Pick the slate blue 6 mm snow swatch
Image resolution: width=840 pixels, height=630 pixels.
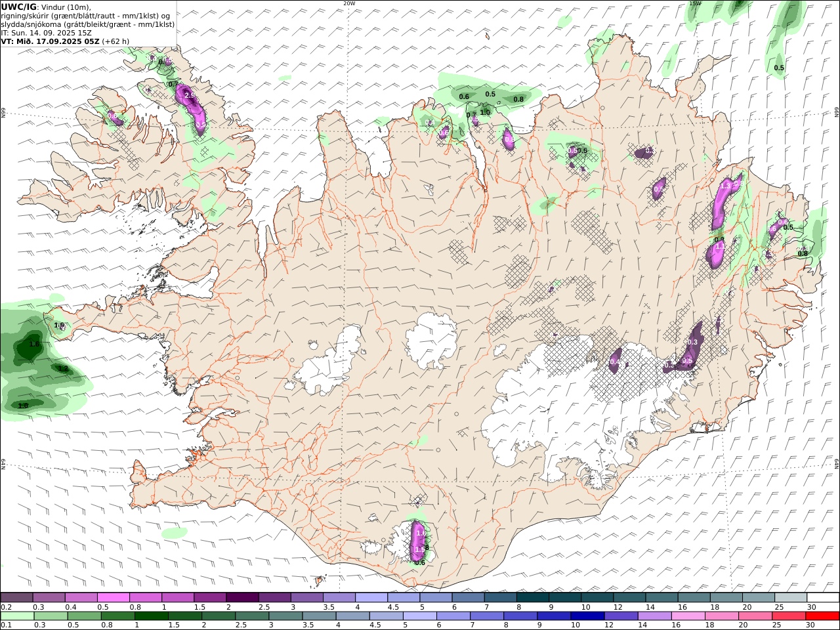click(468, 598)
